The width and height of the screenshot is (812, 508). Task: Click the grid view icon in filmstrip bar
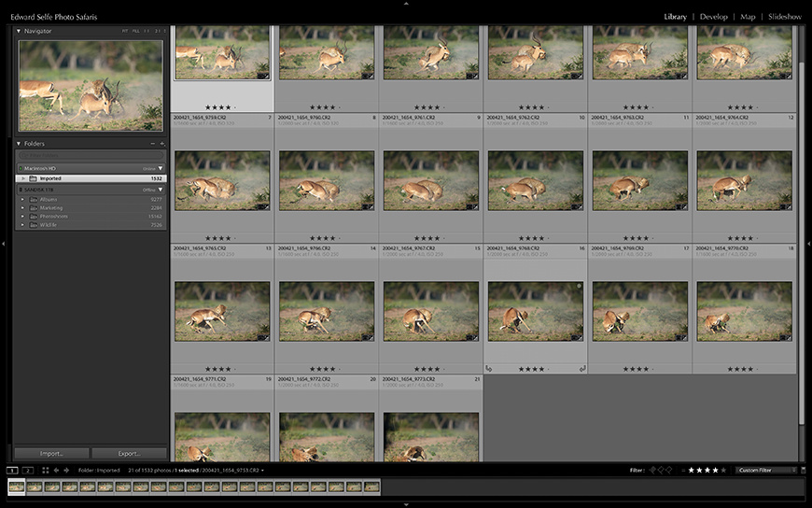43,470
